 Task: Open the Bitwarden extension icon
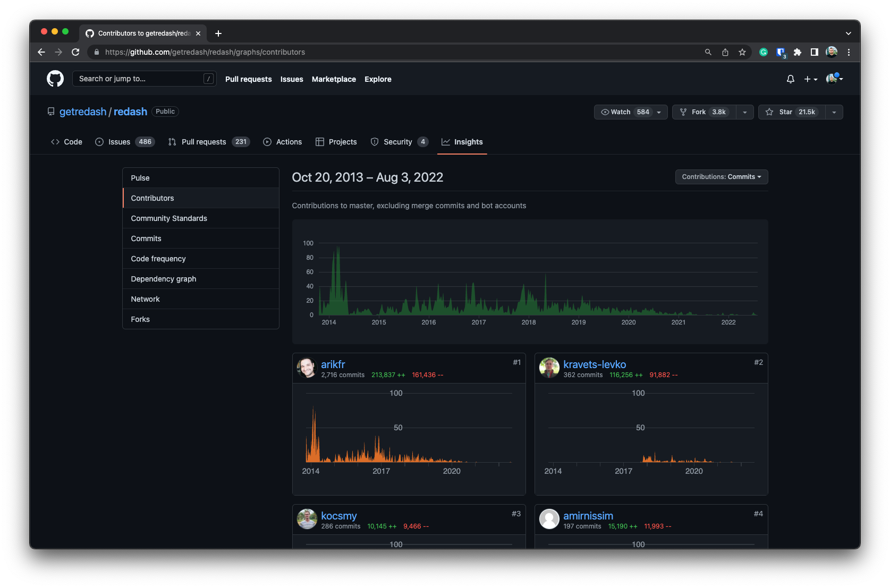(x=781, y=52)
